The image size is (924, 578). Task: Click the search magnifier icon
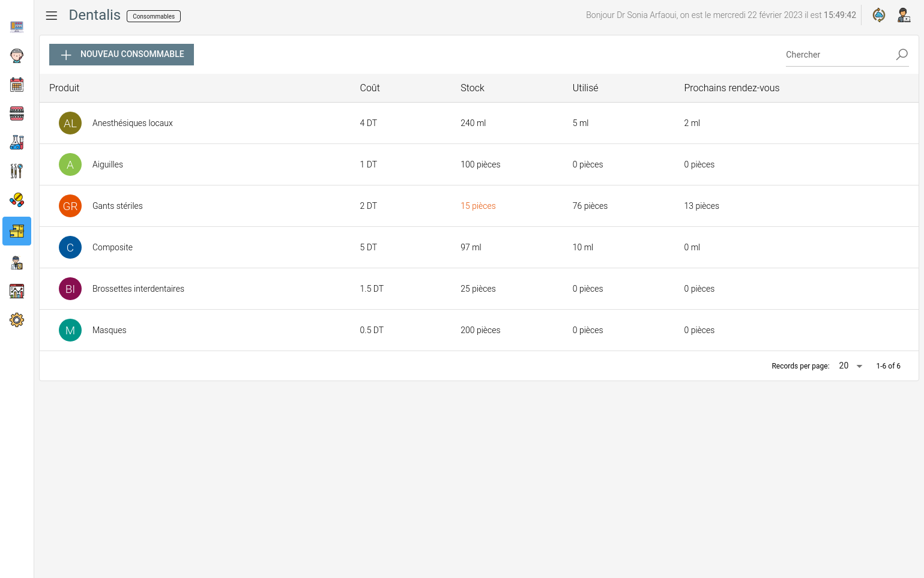pyautogui.click(x=901, y=55)
